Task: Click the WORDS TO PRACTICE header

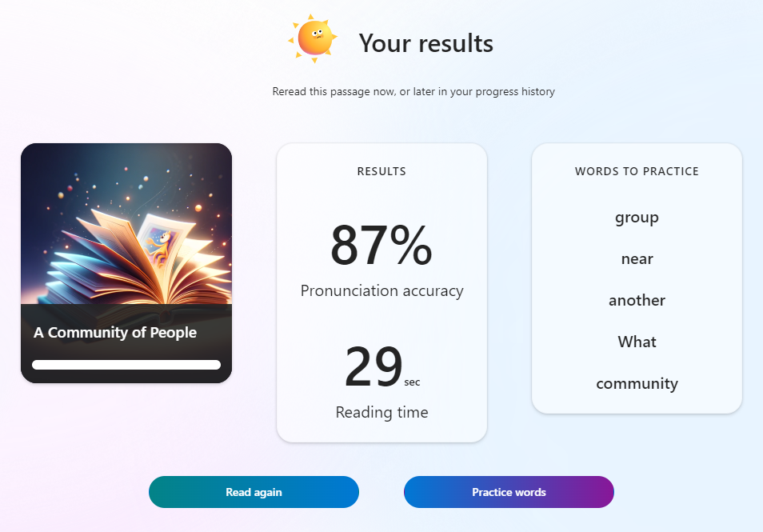Action: coord(637,171)
